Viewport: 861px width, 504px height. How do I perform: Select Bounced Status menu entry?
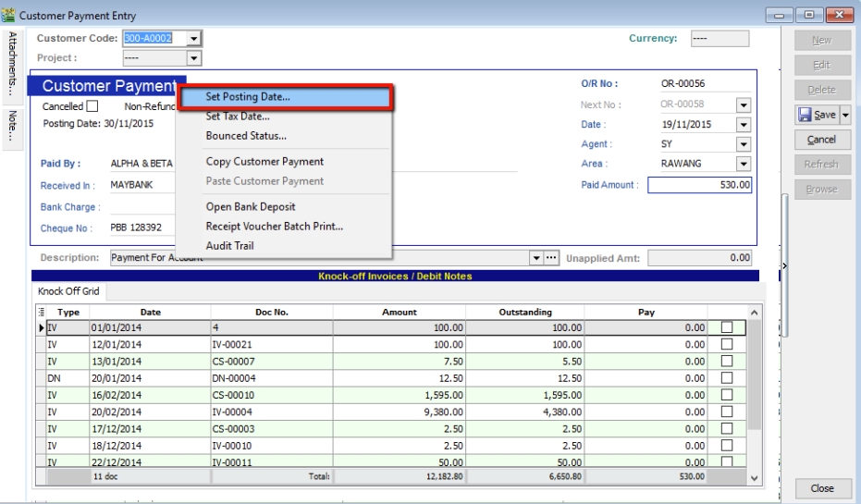tap(245, 136)
